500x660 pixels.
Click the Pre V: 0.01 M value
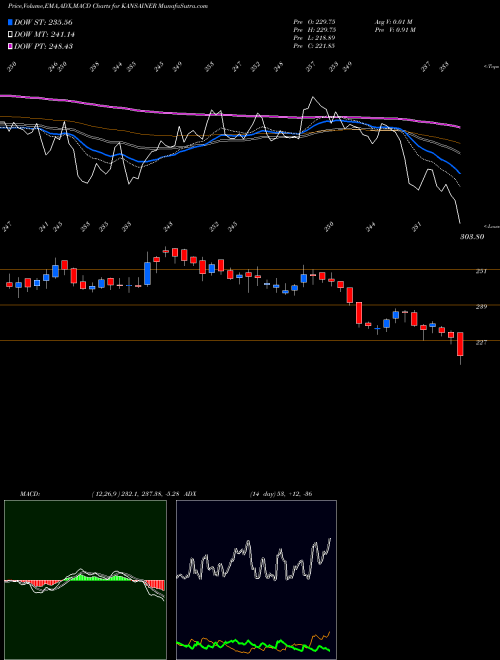(x=395, y=30)
